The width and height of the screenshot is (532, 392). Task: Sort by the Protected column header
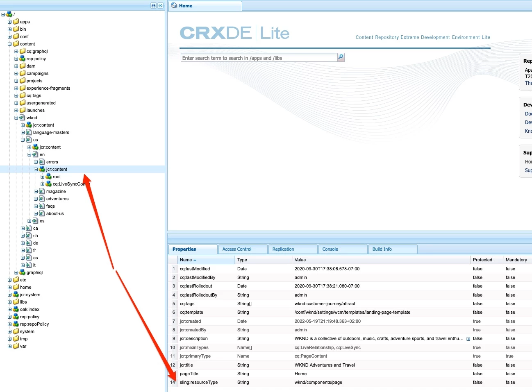point(487,260)
